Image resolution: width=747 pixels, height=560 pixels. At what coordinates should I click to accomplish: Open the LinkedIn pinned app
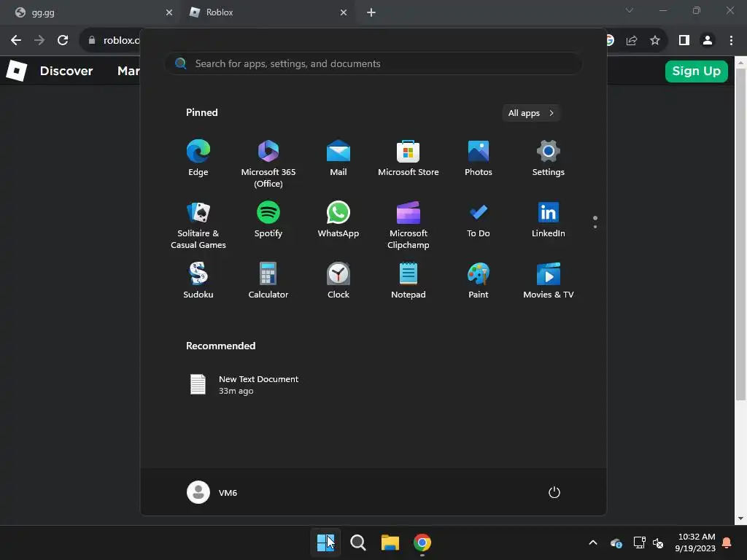(549, 220)
